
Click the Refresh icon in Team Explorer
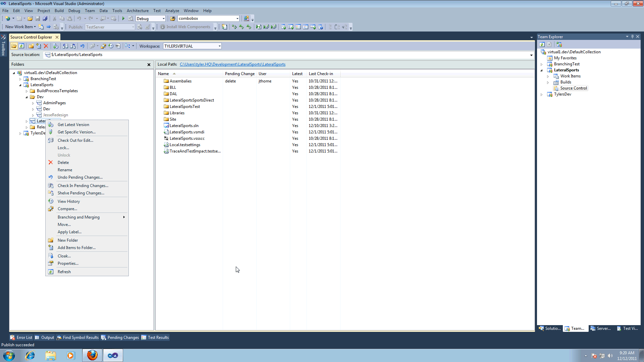[x=542, y=45]
